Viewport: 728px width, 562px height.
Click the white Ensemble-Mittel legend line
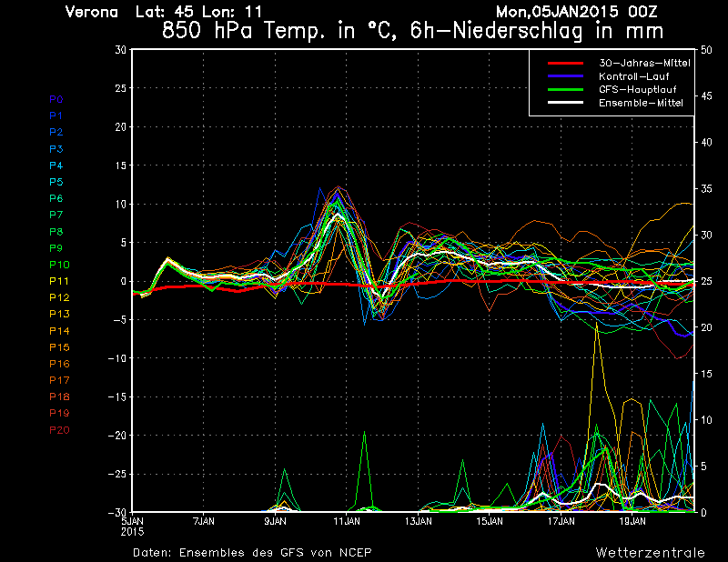(x=565, y=103)
